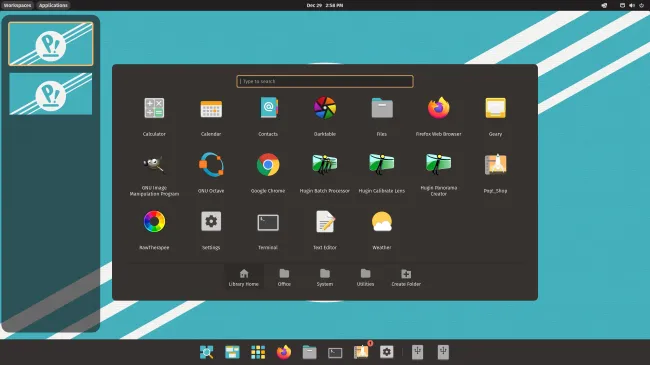Open Pop!_Shop with notification badge in dock
Viewport: 650px width, 365px height.
click(361, 351)
